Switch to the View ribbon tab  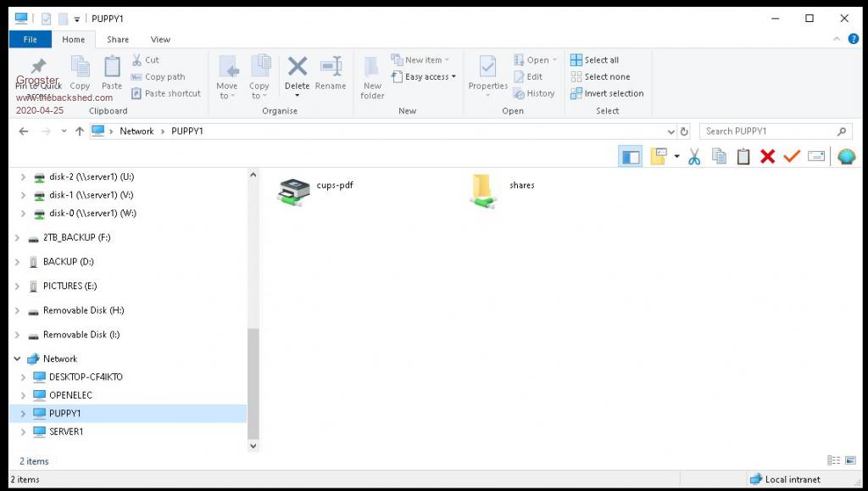coord(160,39)
